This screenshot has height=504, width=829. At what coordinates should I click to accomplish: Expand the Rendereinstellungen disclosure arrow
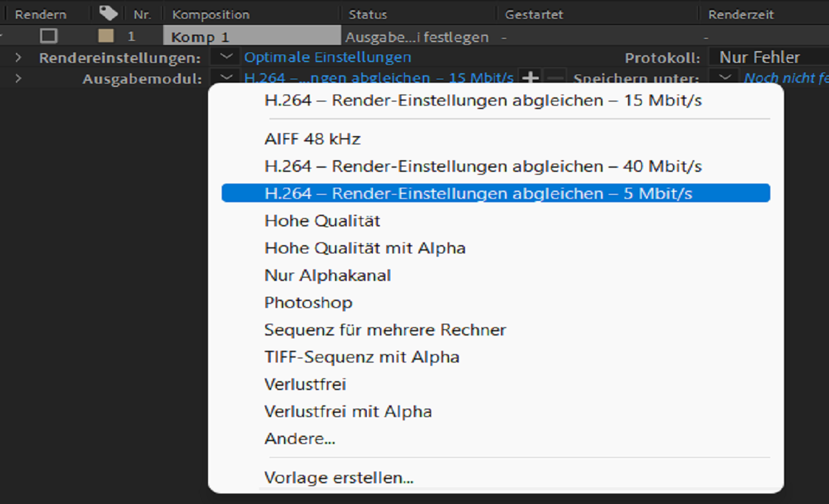[x=18, y=57]
